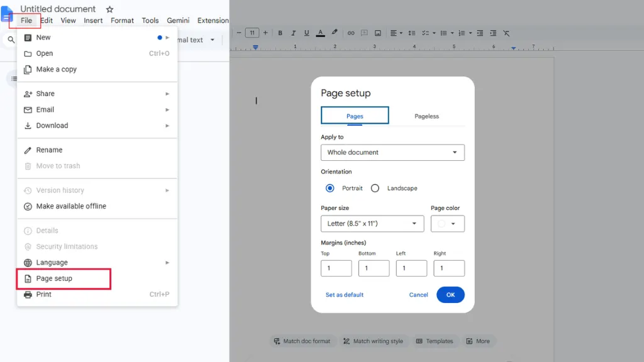Open the Gemini menu
Viewport: 644px width, 362px height.
pos(178,21)
